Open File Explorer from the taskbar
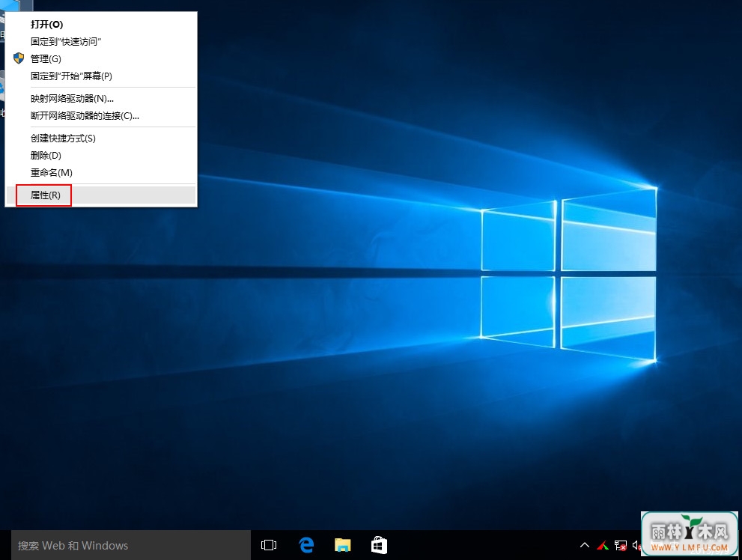Viewport: 742px width, 560px height. point(343,545)
